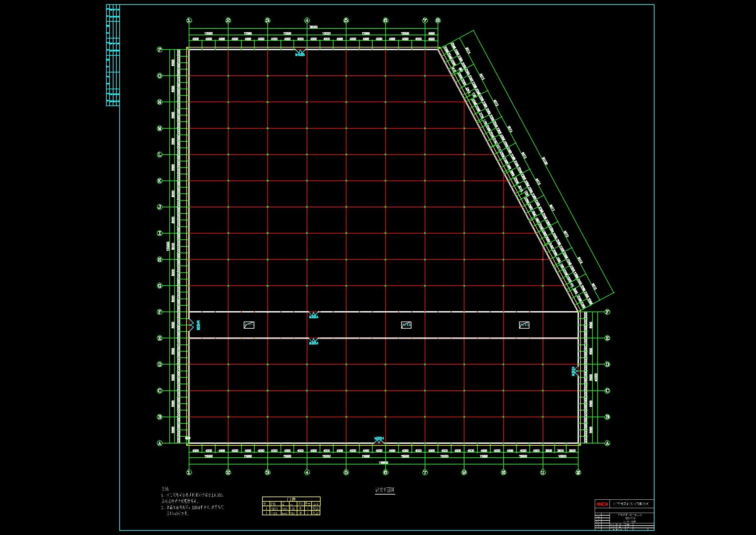Click the leftmost boxed symbol in corridor

[249, 325]
